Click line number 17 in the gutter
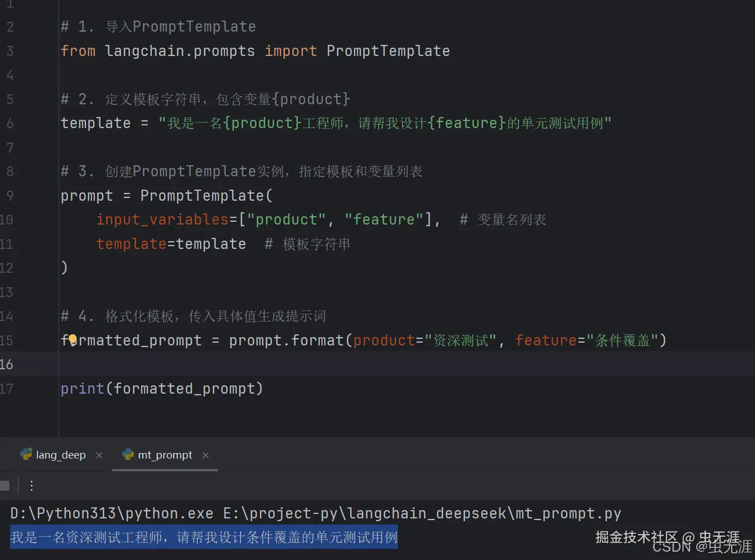This screenshot has width=755, height=560. 7,389
